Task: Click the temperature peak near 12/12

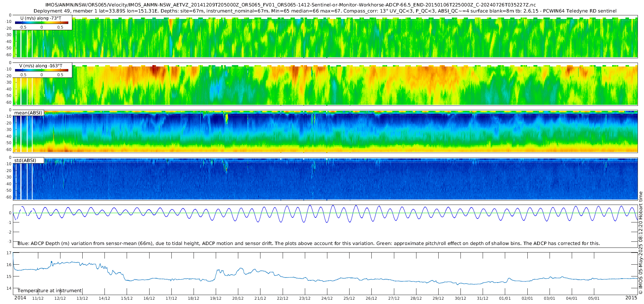Action: coord(52,262)
